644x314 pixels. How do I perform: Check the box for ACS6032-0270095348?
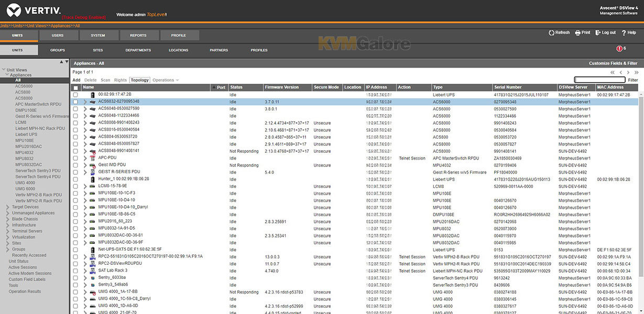tap(76, 102)
